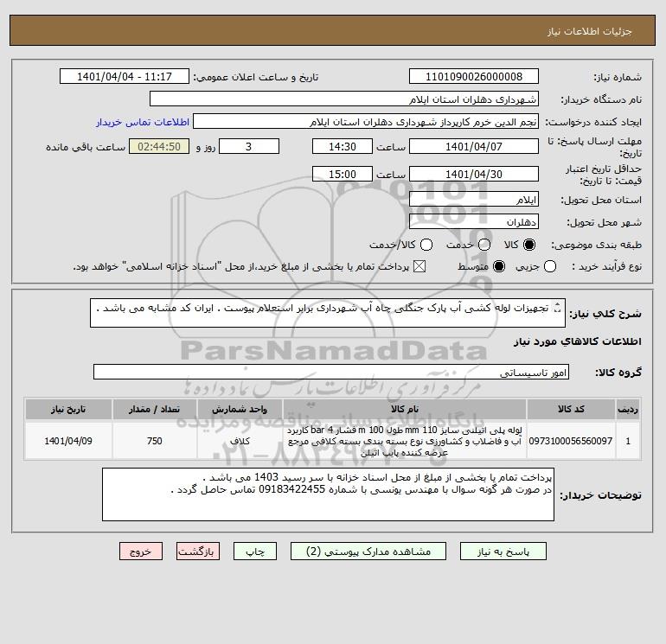Click the buyer organization name field
The height and width of the screenshot is (644, 666).
pyautogui.click(x=344, y=99)
